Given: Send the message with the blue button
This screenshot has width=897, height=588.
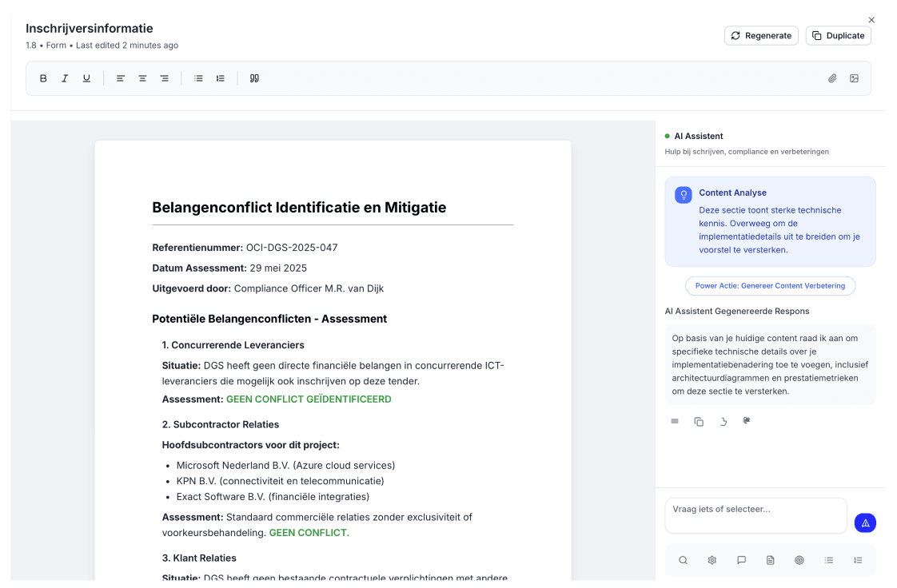Looking at the screenshot, I should click(x=865, y=522).
